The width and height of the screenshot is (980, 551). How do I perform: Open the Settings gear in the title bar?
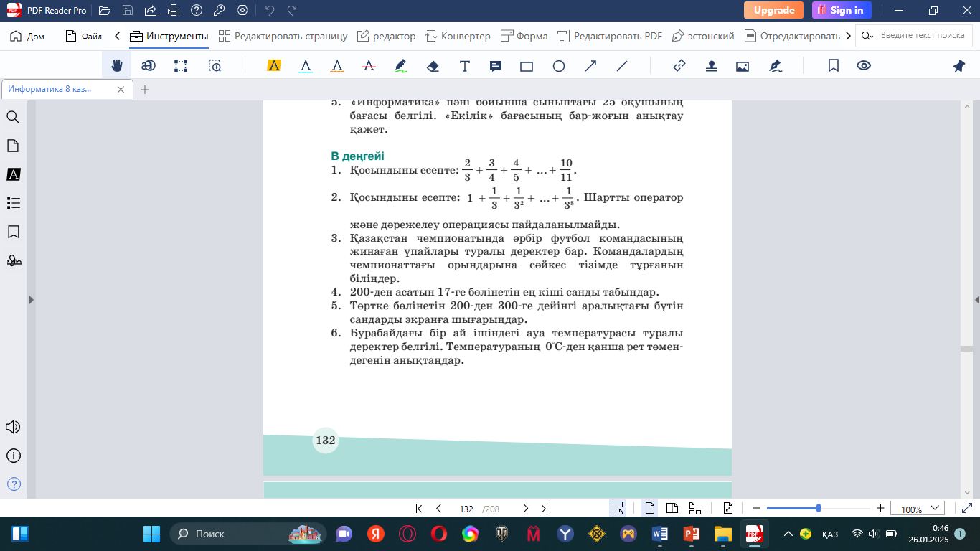pyautogui.click(x=242, y=11)
